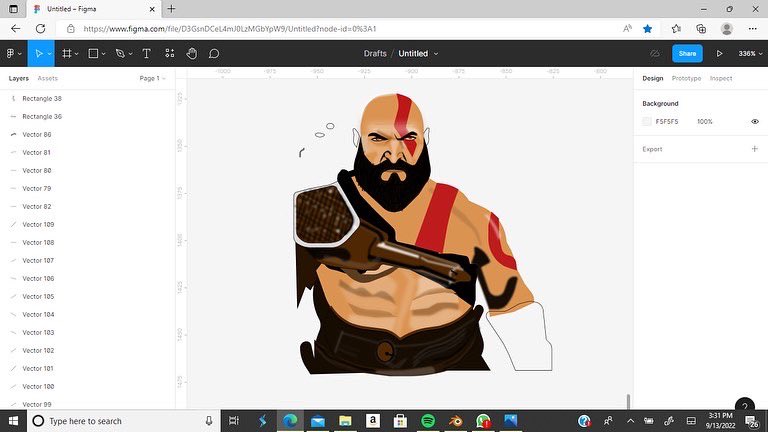Image resolution: width=768 pixels, height=432 pixels.
Task: Open the Page 1 dropdown
Action: click(x=152, y=78)
